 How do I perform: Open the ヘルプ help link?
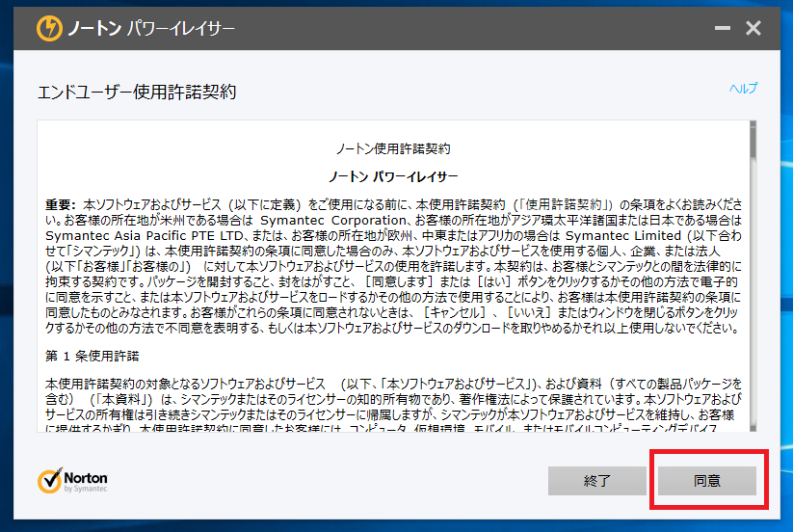[743, 89]
